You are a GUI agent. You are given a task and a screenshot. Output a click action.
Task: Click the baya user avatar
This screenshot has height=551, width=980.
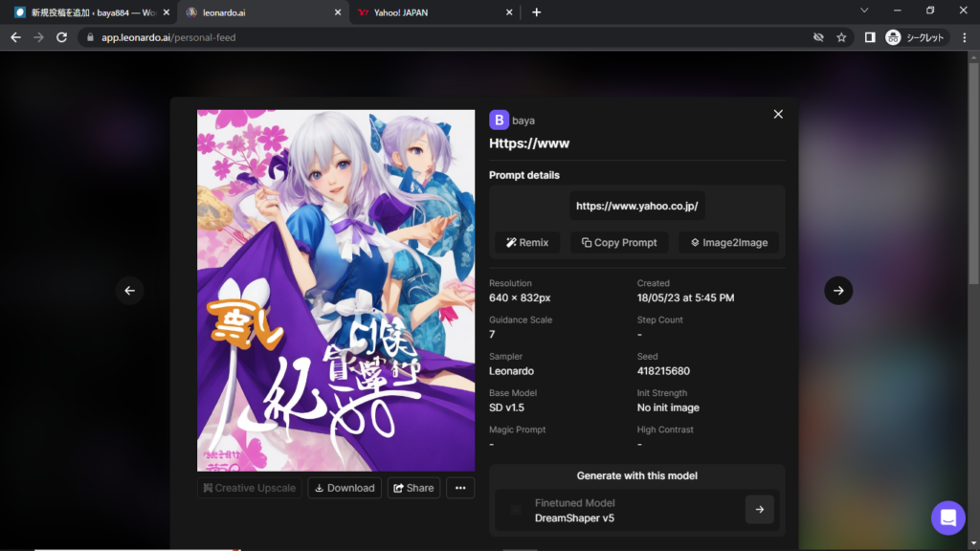click(x=499, y=120)
